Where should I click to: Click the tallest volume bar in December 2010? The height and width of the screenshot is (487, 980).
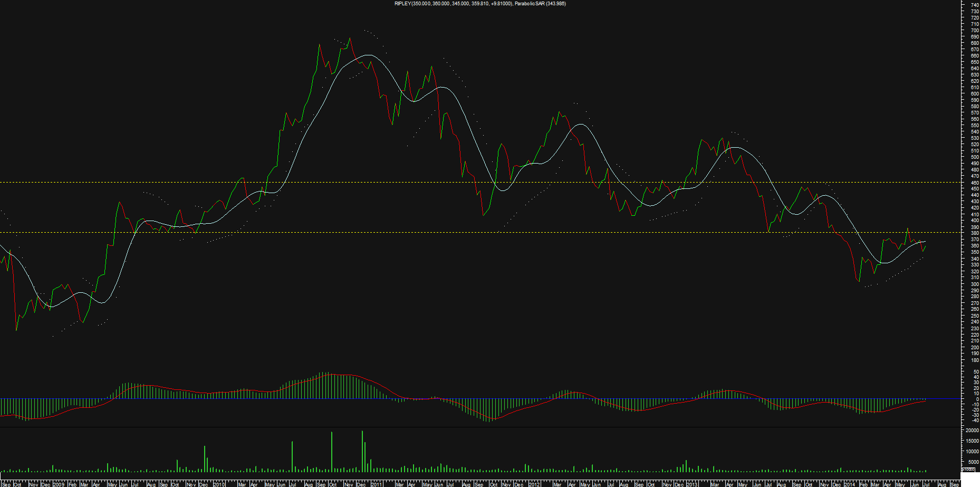(x=362, y=451)
